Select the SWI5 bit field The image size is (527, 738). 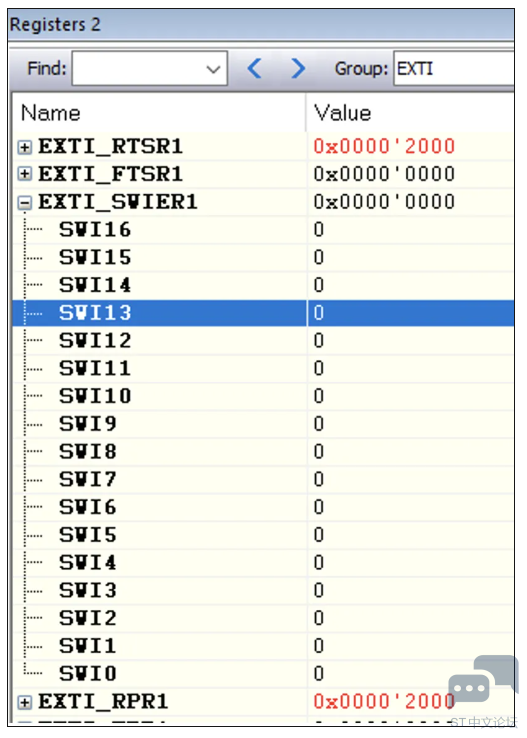(x=88, y=535)
